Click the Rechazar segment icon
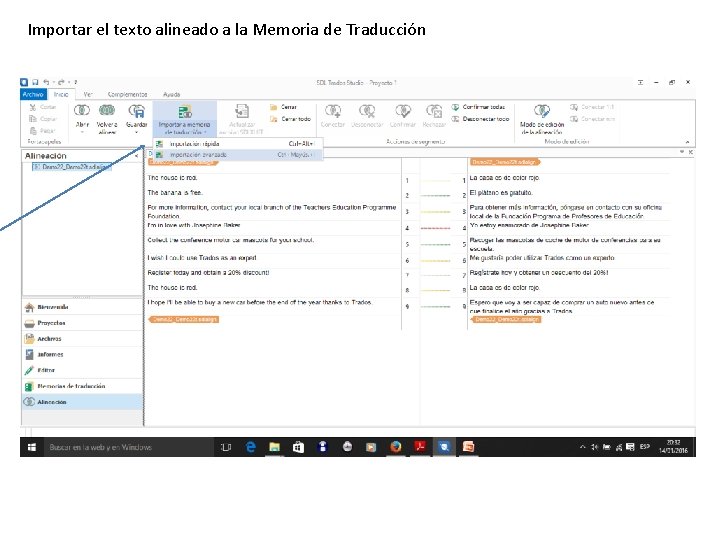The height and width of the screenshot is (540, 720). 434,111
